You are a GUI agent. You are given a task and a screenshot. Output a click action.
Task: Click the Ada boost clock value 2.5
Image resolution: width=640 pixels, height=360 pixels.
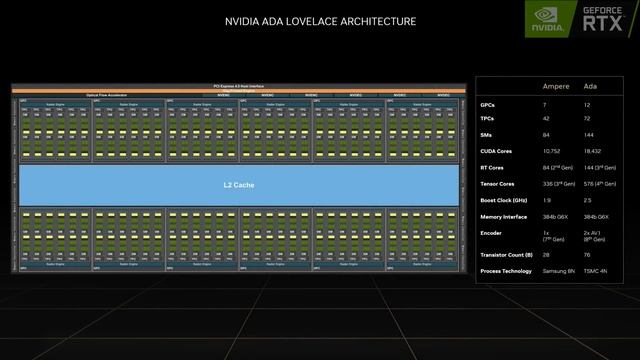pyautogui.click(x=587, y=200)
